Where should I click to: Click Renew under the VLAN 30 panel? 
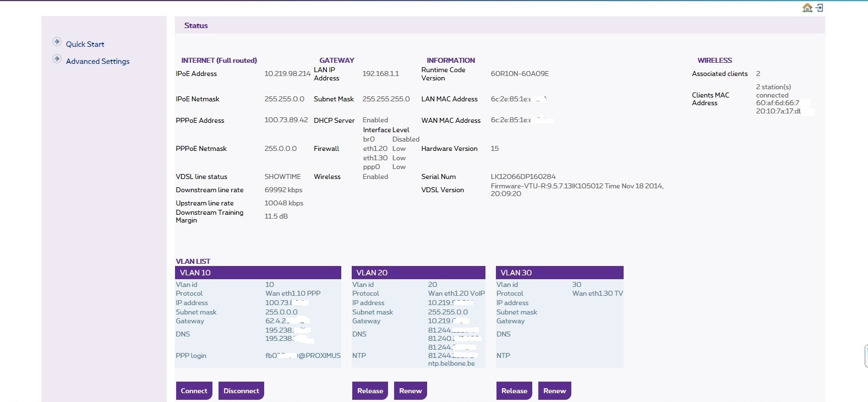(554, 390)
